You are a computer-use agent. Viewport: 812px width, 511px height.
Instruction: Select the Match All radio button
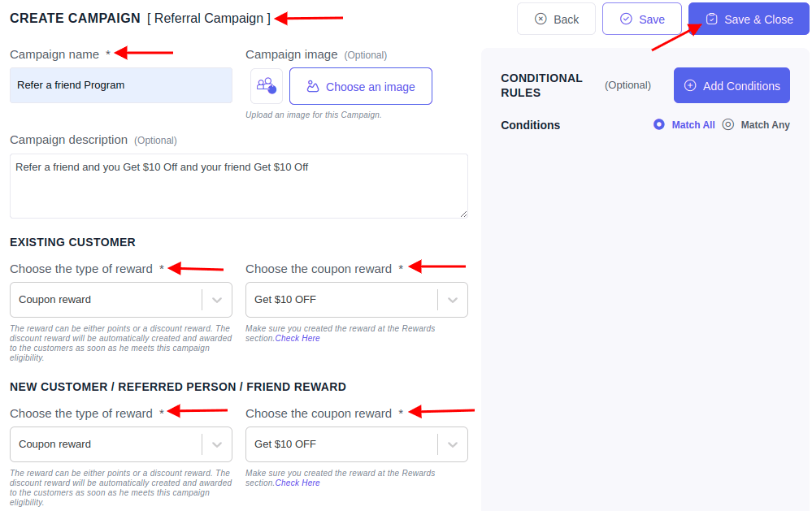point(658,124)
